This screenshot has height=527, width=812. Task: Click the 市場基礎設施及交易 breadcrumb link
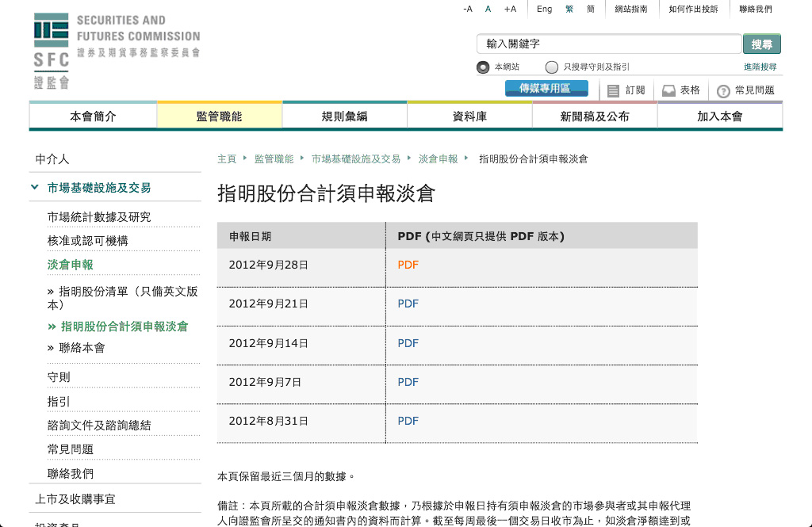point(356,159)
